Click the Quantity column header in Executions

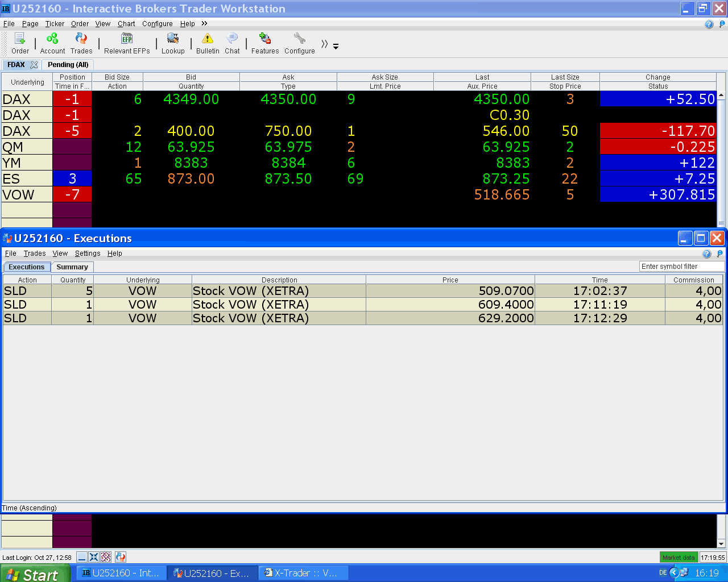coord(73,280)
